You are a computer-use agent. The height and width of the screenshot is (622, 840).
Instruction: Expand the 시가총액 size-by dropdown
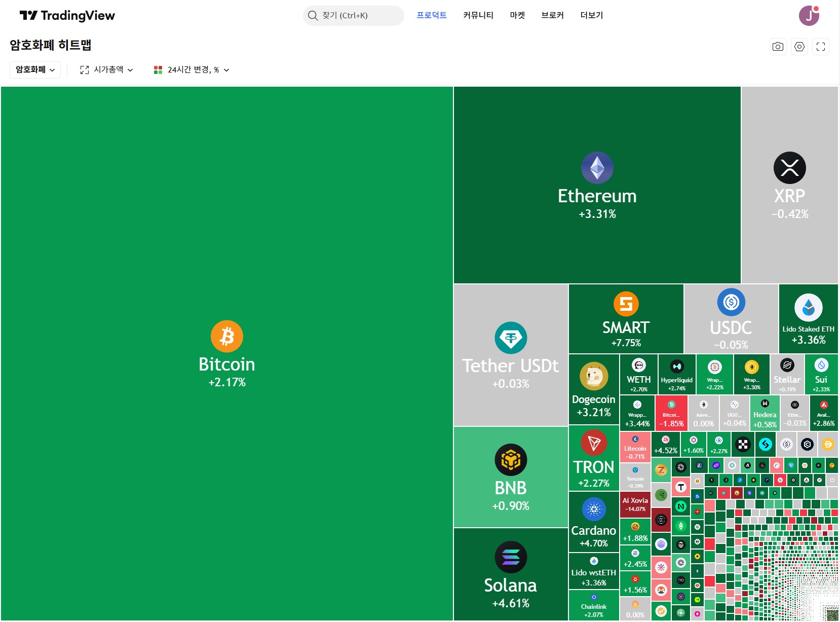(106, 69)
